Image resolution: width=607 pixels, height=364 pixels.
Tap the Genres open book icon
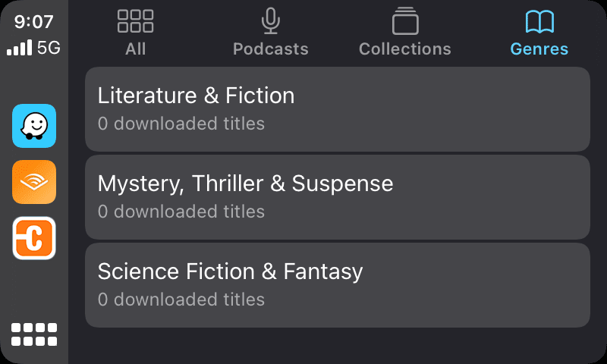pos(539,21)
